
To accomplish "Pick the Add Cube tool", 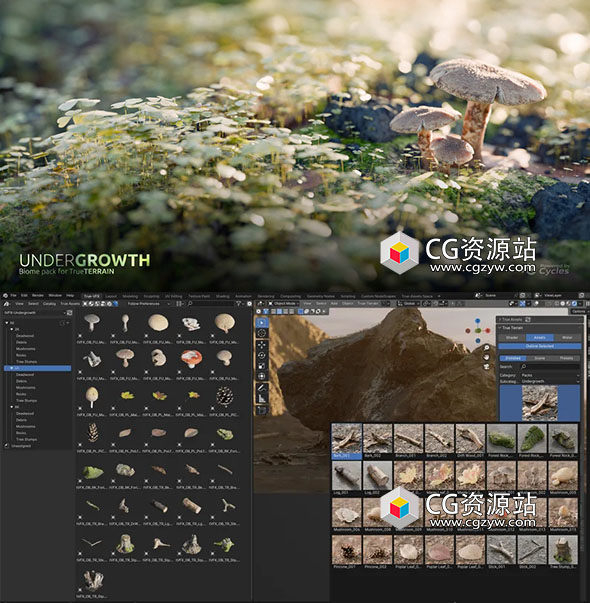I will tap(262, 410).
